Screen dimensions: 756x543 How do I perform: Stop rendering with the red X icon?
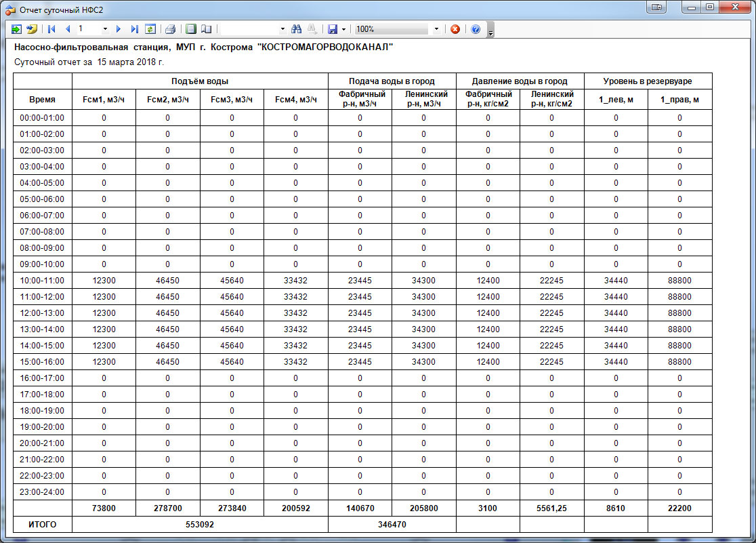[x=455, y=29]
